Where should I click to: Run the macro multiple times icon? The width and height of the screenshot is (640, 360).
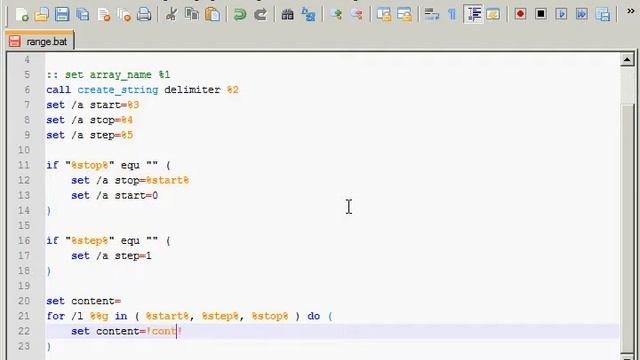[582, 14]
